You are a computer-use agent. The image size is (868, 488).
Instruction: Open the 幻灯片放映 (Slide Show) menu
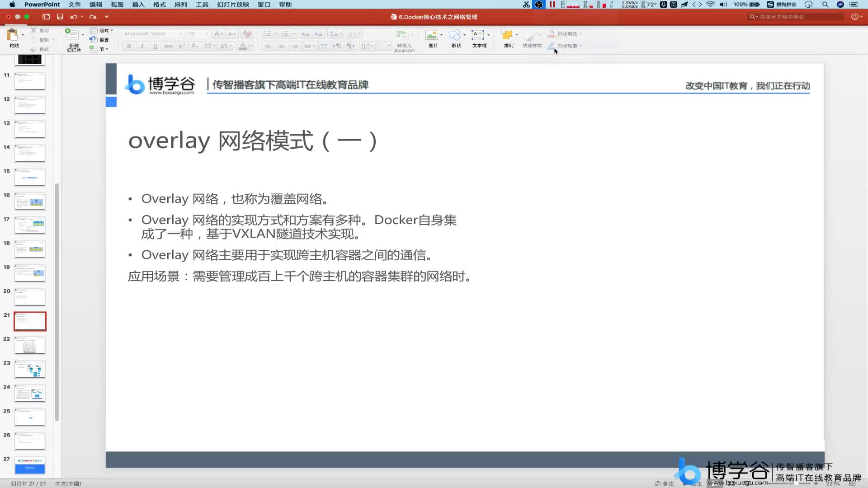[233, 5]
